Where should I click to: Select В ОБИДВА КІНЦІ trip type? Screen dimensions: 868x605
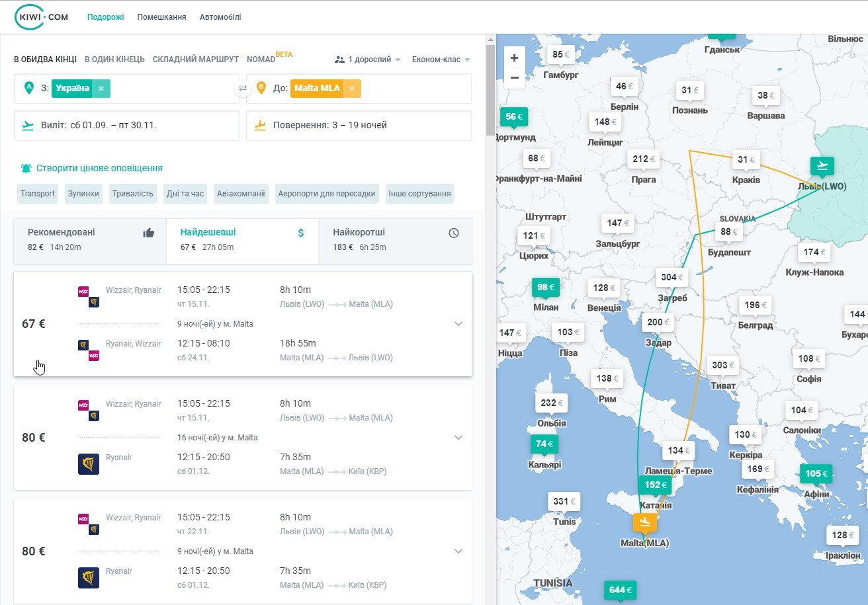pyautogui.click(x=45, y=60)
